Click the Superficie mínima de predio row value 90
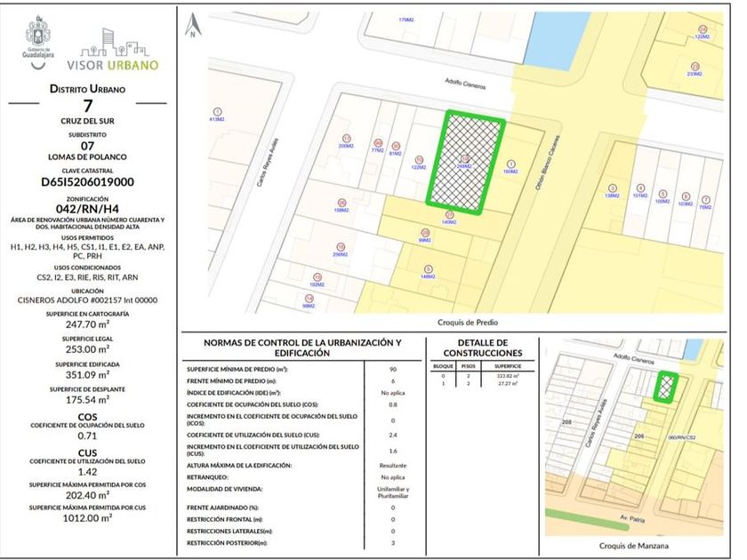The width and height of the screenshot is (747, 560). coord(393,369)
